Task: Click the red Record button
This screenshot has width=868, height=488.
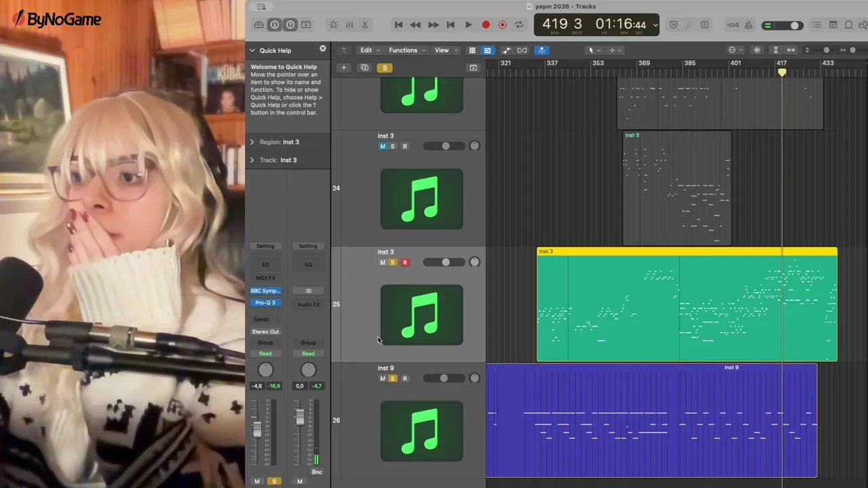Action: pos(486,25)
